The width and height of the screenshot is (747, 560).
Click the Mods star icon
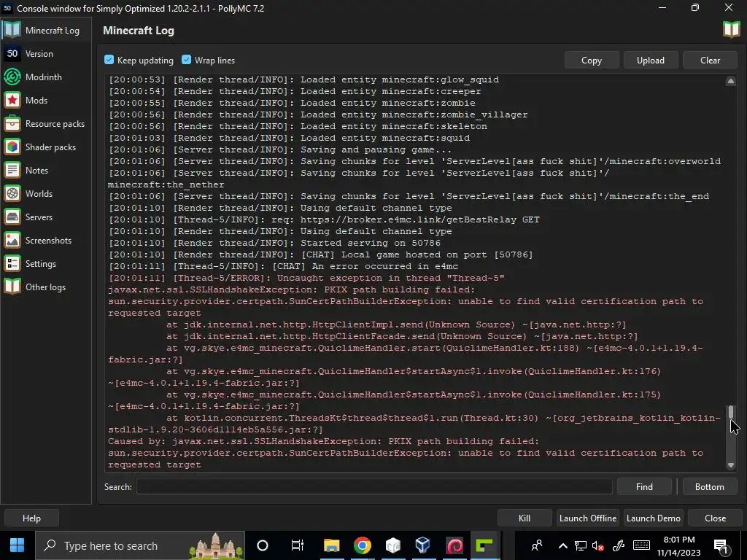tap(12, 100)
